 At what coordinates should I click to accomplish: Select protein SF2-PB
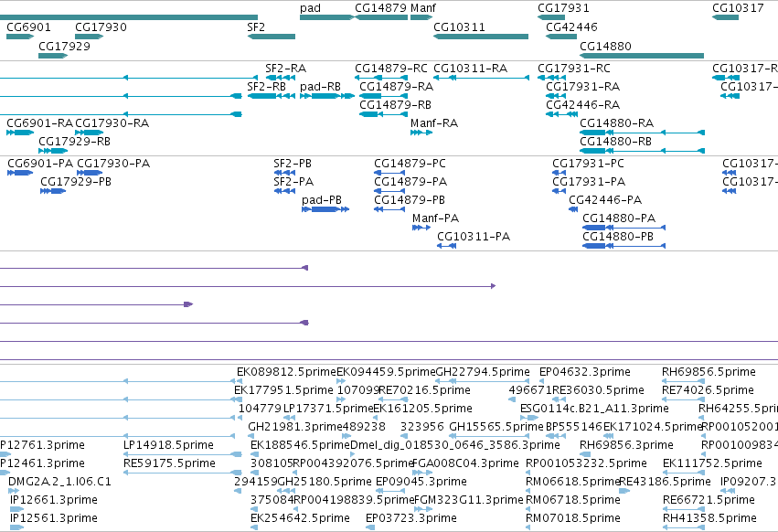point(285,173)
